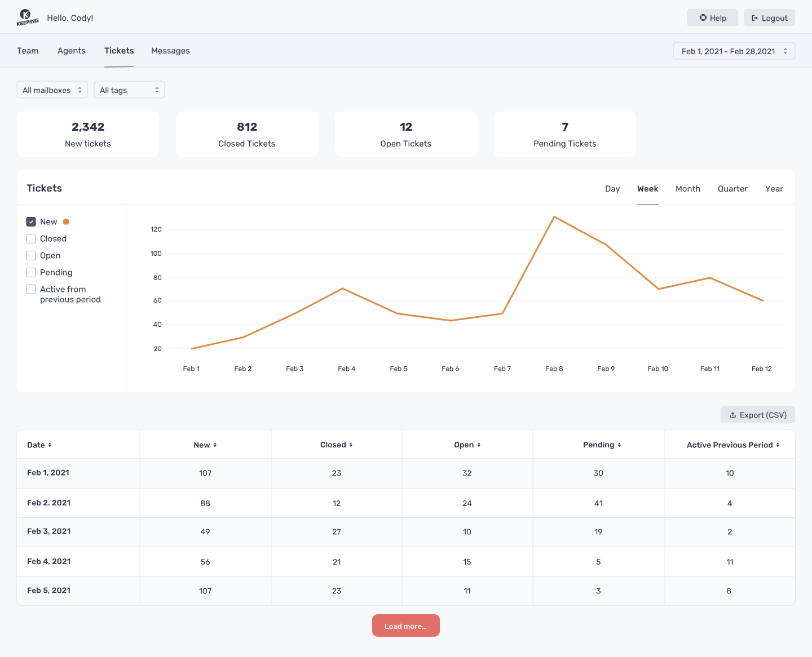Click the Feb 1, 2021 row date
This screenshot has width=812, height=657.
[48, 473]
